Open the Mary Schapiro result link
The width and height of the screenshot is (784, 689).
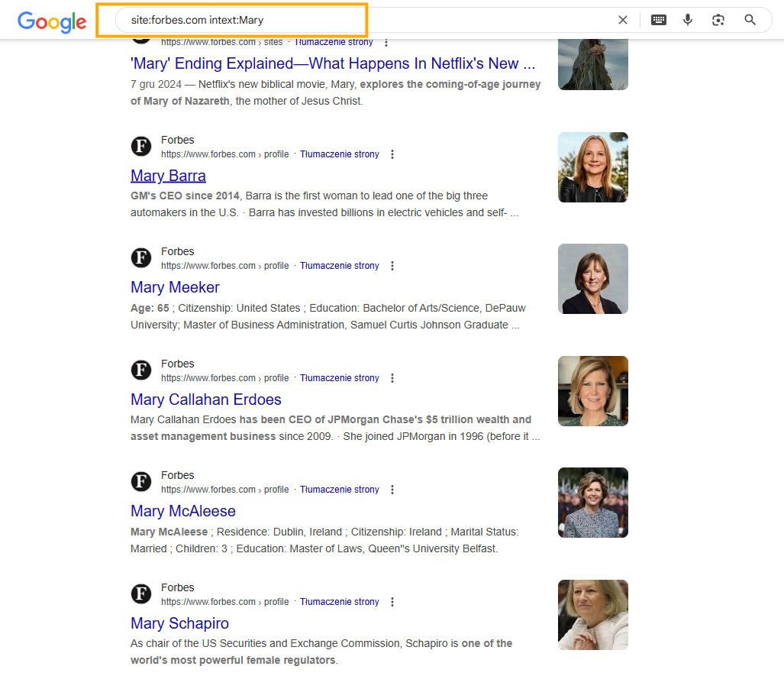click(x=179, y=623)
